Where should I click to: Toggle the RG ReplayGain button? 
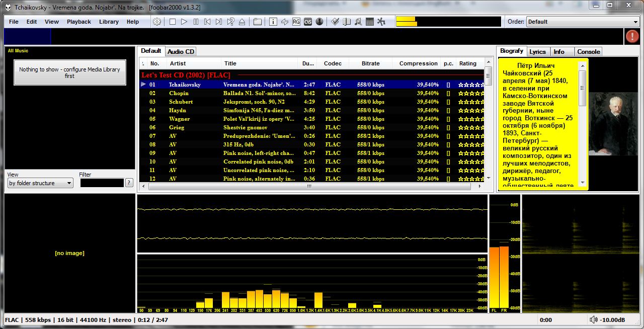point(296,22)
